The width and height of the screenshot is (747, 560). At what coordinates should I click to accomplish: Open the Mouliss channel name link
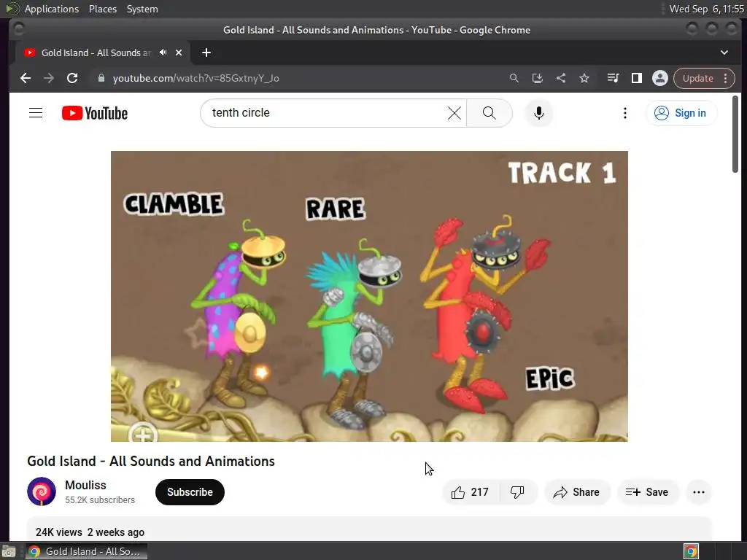tap(86, 485)
